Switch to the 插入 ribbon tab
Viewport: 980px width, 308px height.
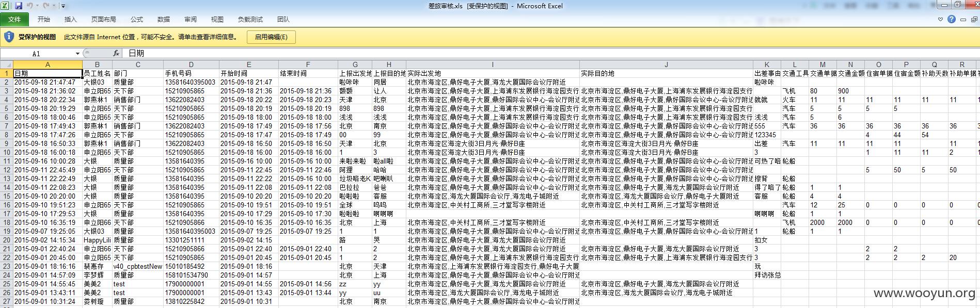[71, 19]
